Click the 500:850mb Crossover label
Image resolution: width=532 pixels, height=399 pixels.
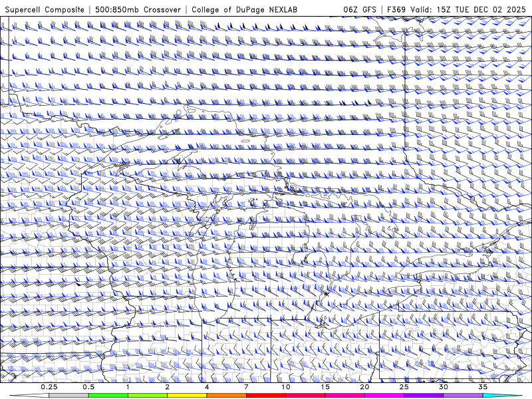tap(138, 9)
